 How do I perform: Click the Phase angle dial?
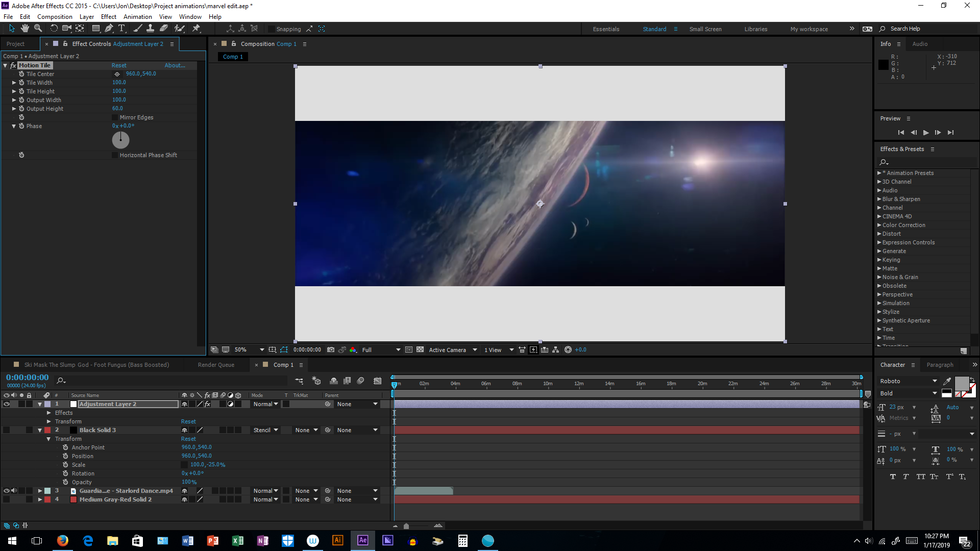click(121, 140)
